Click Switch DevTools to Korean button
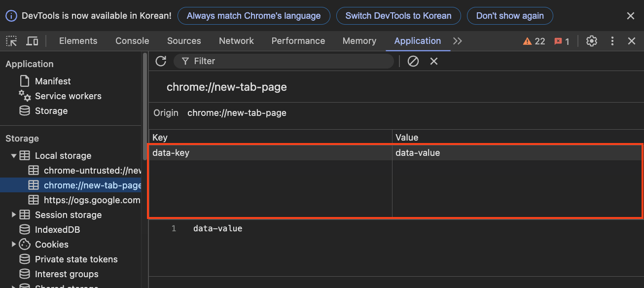This screenshot has height=288, width=644. (x=398, y=16)
